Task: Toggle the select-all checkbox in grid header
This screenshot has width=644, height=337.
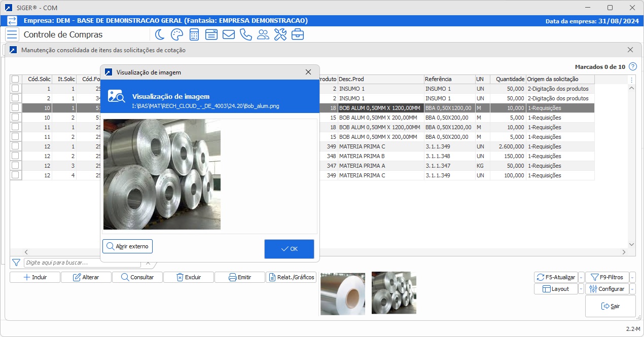Action: point(15,79)
